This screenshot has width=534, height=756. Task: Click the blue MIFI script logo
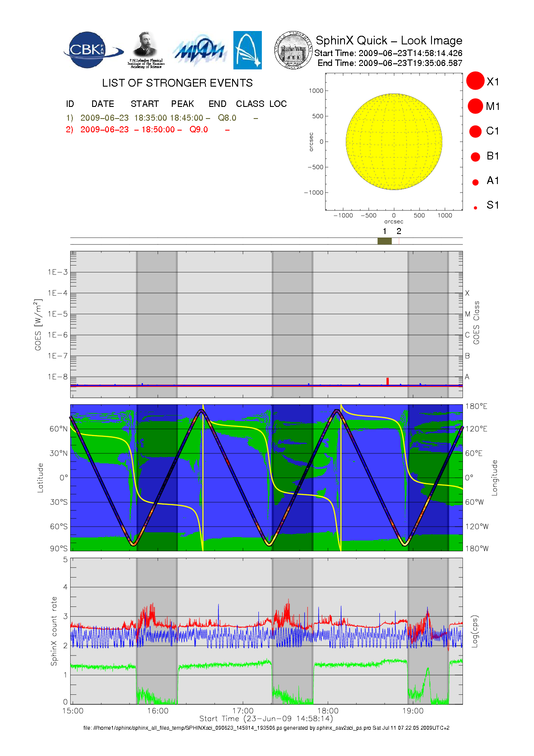point(199,51)
